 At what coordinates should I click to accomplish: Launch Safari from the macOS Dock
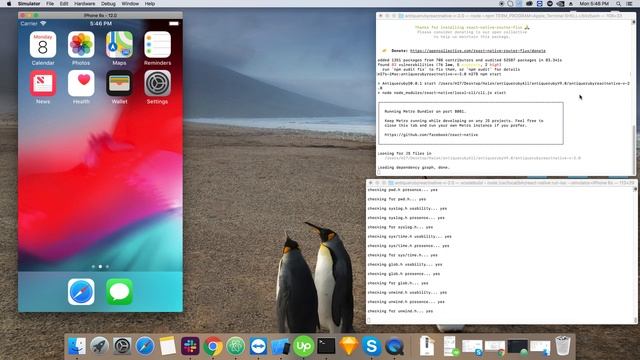(145, 347)
